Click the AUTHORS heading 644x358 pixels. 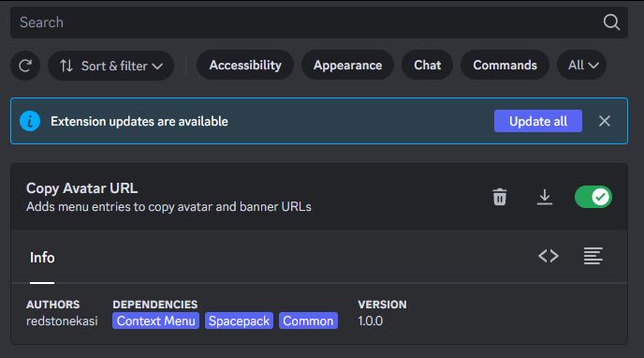53,305
